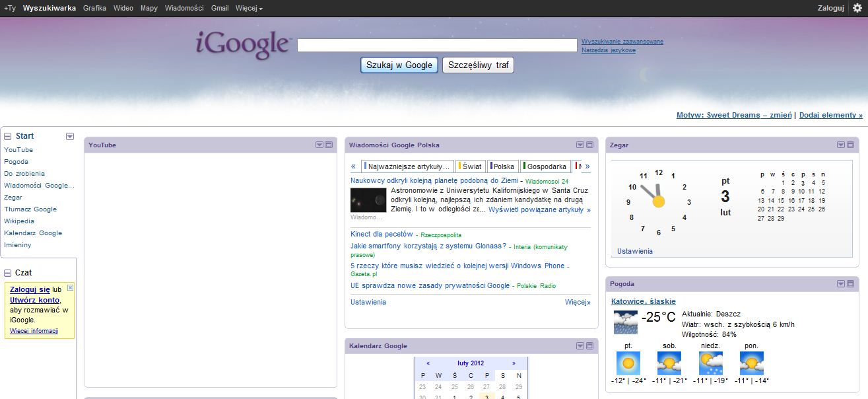
Task: Collapse the Start section with its minus icon
Action: [8, 136]
